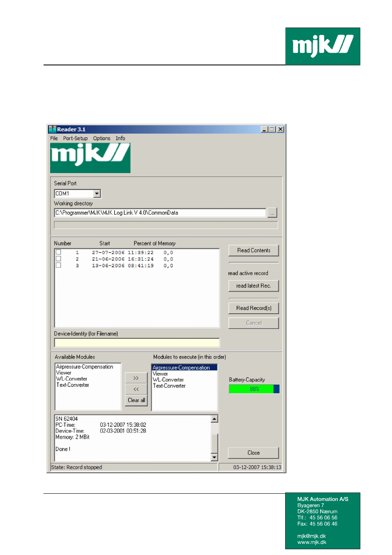Select WL-Converter in Modules to execute
Image resolution: width=392 pixels, height=555 pixels.
point(168,380)
